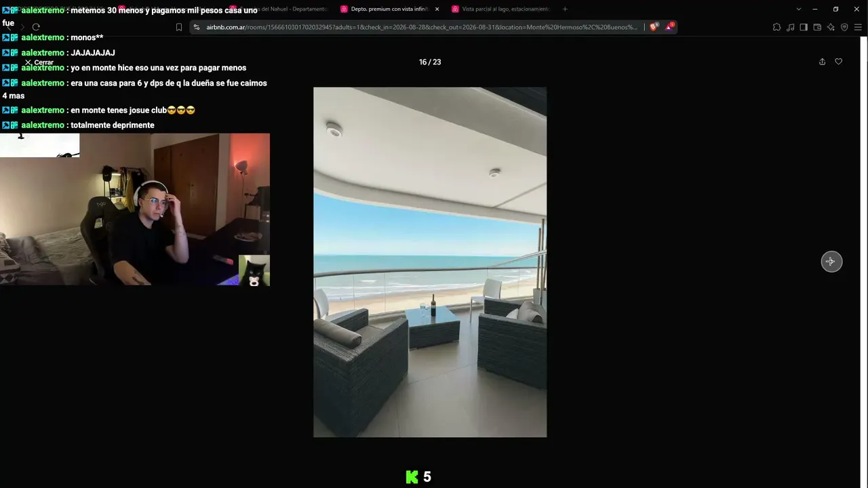Image resolution: width=868 pixels, height=488 pixels.
Task: Open the browser extensions puzzle icon
Action: (776, 27)
